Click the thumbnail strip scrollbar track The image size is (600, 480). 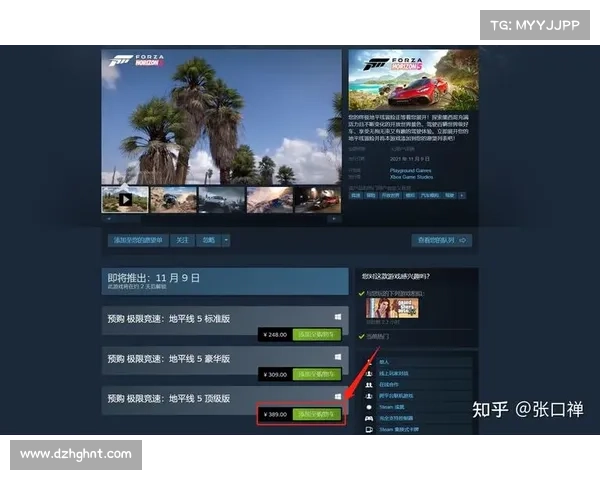point(221,219)
